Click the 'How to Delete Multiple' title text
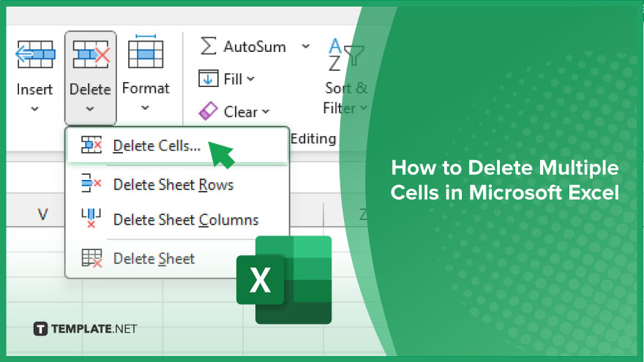The height and width of the screenshot is (362, 644). 505,167
